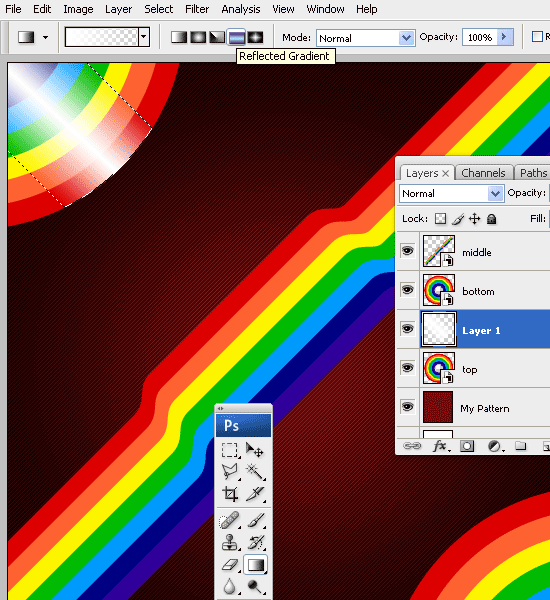Select the Linear Gradient style button
This screenshot has height=600, width=550.
(179, 38)
